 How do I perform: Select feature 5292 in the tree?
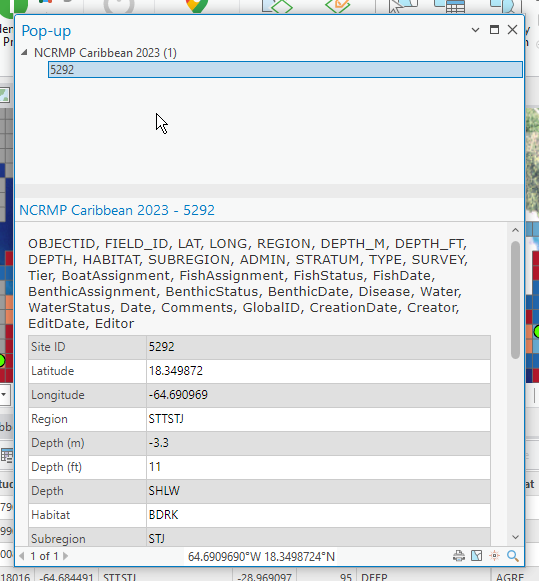coord(285,70)
